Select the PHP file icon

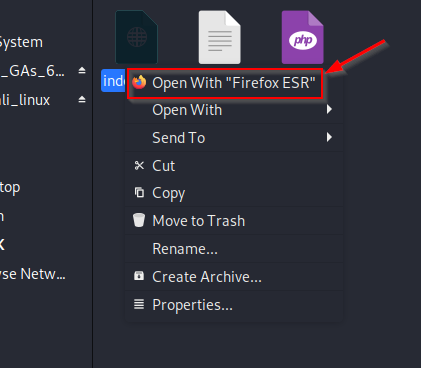(303, 37)
